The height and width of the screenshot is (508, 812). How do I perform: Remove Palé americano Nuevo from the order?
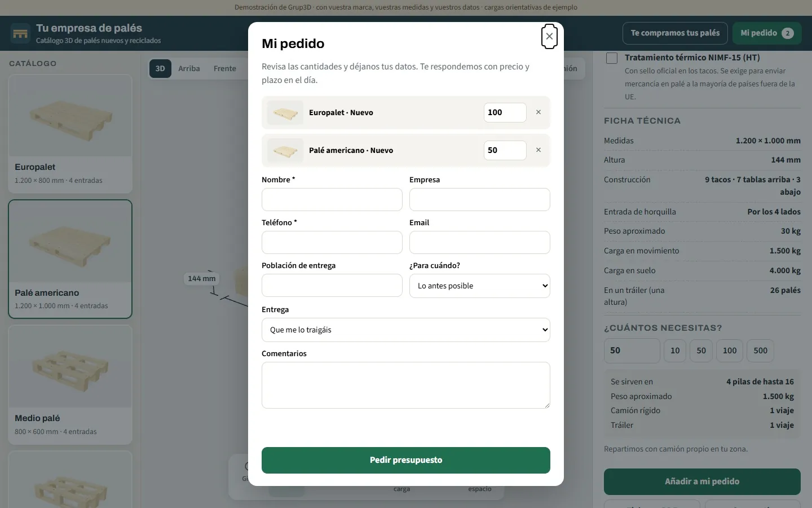tap(539, 150)
